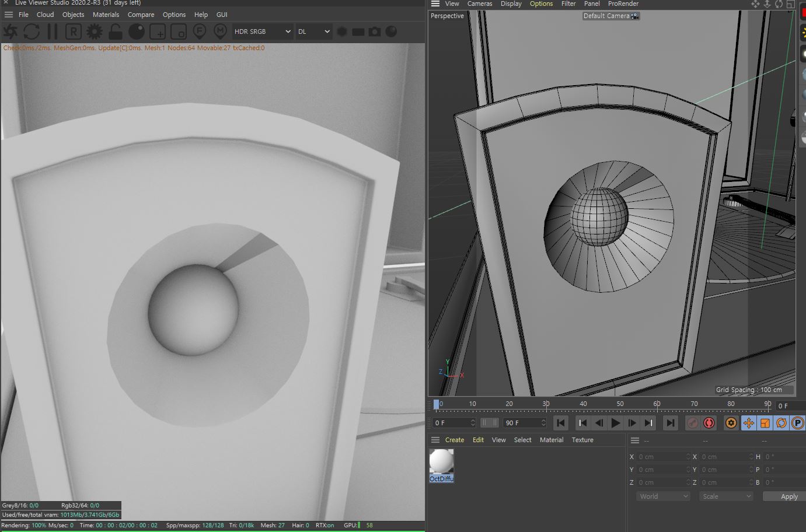Open keyframe selection gear icon
The width and height of the screenshot is (806, 532).
click(731, 423)
